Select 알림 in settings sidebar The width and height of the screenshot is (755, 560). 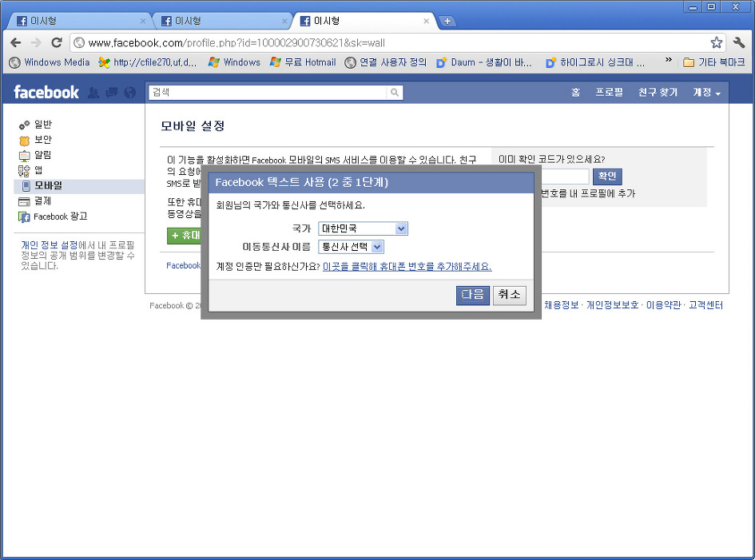tap(43, 155)
